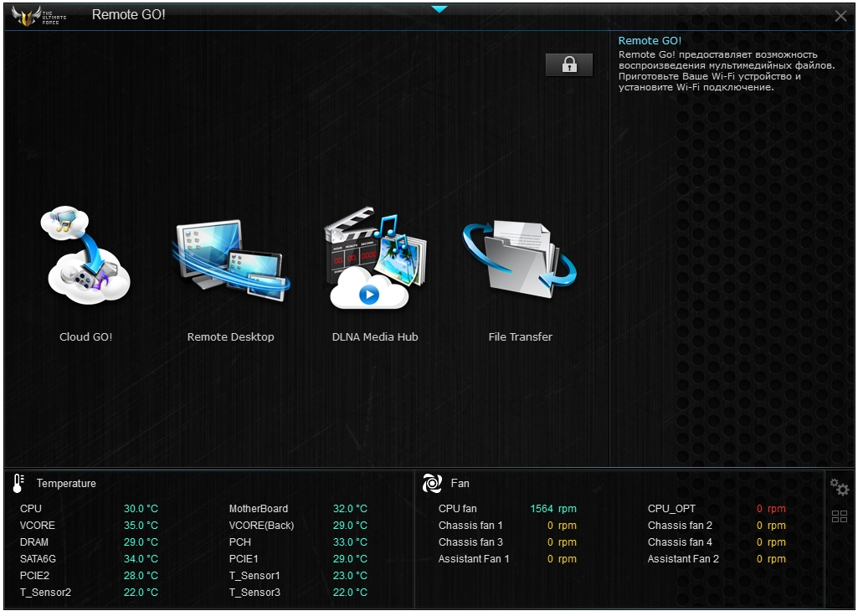Open the settings gears icon
Screen dimensions: 858x616
(x=839, y=486)
